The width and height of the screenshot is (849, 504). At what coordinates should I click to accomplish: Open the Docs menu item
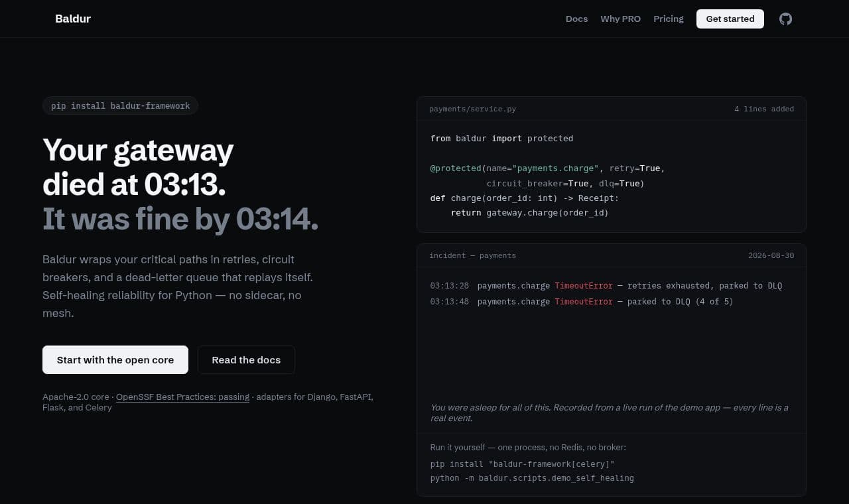click(x=576, y=19)
